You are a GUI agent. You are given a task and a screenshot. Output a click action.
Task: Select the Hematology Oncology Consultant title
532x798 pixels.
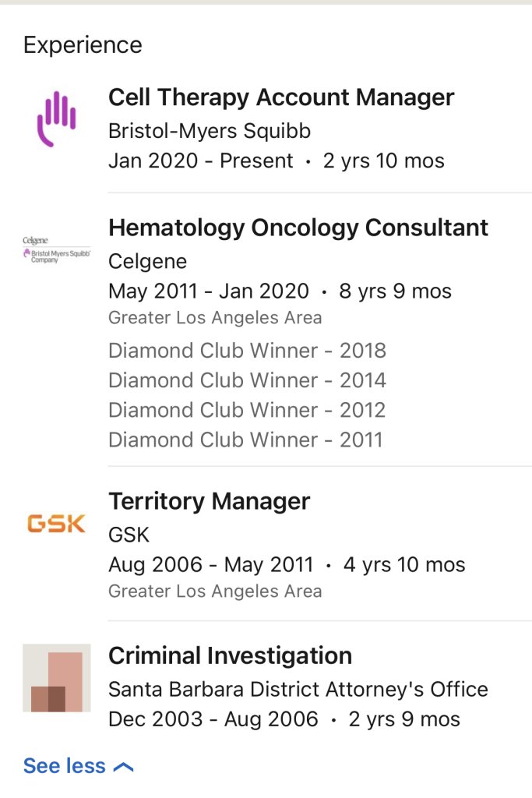click(298, 228)
